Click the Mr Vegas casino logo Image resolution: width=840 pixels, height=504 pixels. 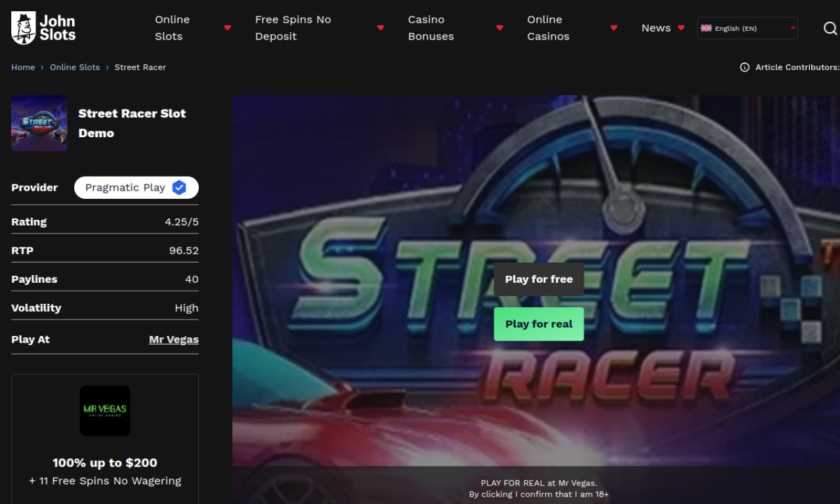pos(105,411)
